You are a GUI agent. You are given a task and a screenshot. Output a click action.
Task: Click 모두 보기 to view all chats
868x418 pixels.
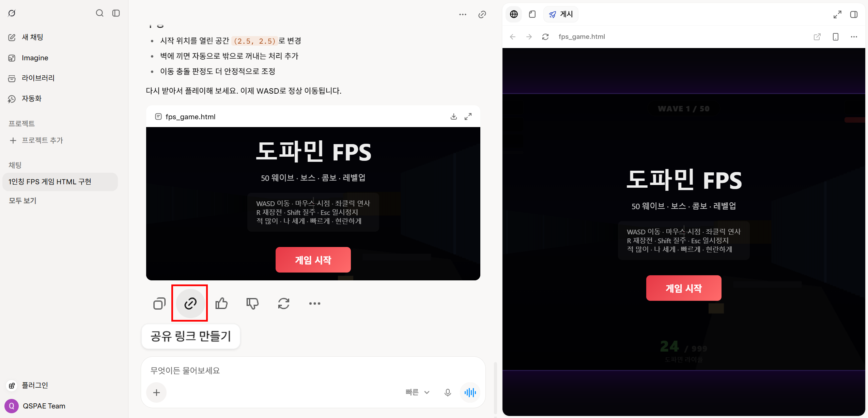(22, 201)
